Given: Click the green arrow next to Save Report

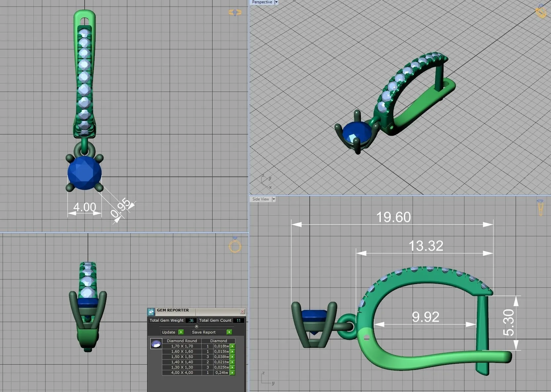Looking at the screenshot, I should click(229, 332).
